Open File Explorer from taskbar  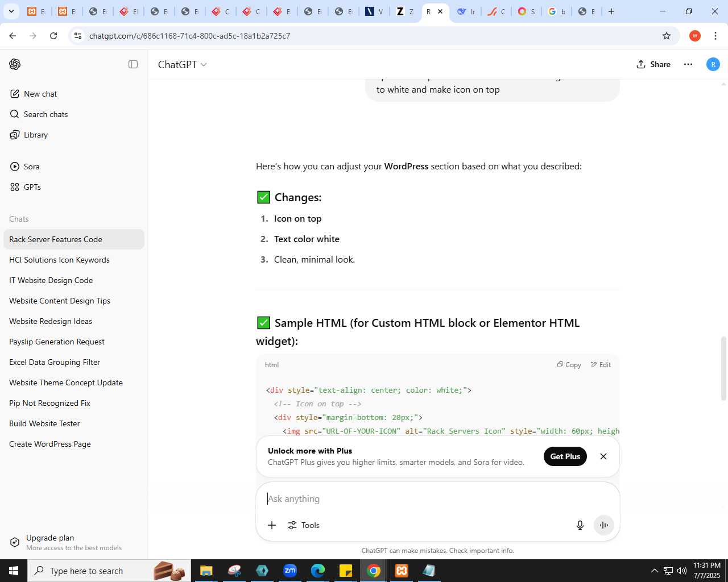pos(206,571)
